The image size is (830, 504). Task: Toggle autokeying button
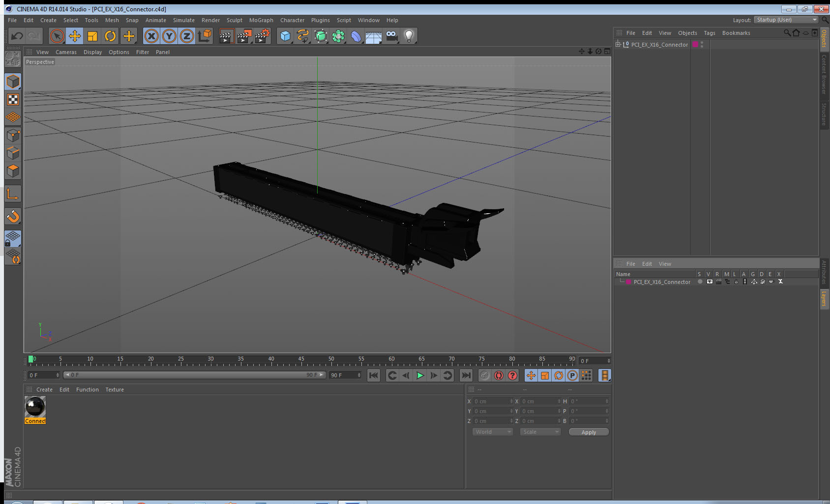499,375
